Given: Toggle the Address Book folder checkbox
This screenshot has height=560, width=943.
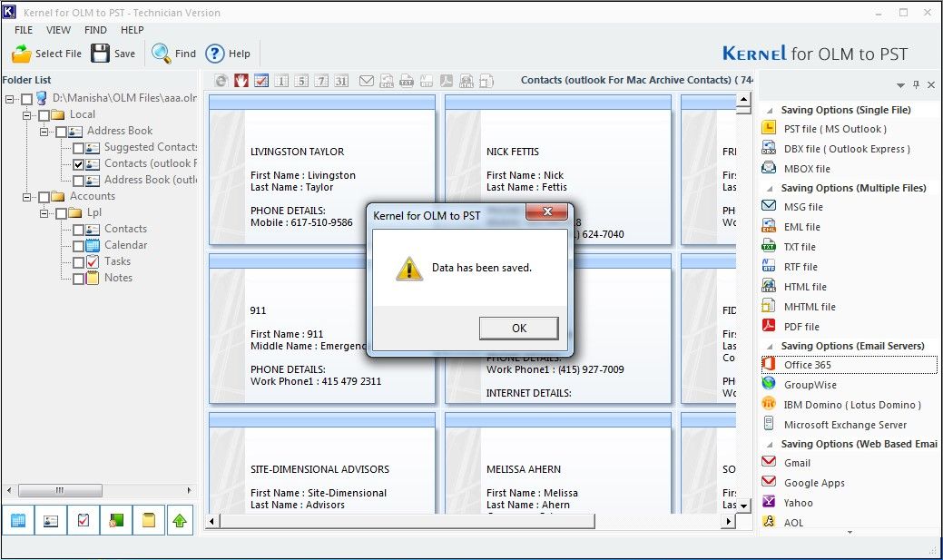Looking at the screenshot, I should [x=61, y=131].
